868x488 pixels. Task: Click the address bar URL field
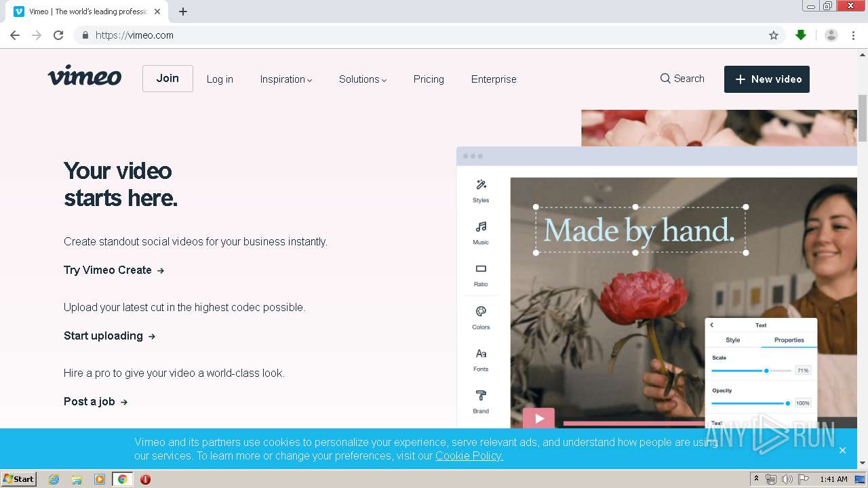(x=427, y=35)
